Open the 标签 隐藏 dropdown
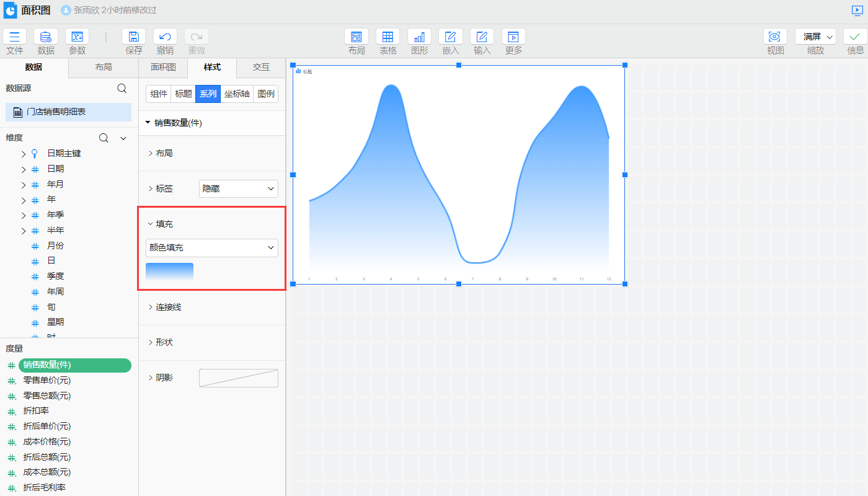This screenshot has width=868, height=496. point(239,188)
